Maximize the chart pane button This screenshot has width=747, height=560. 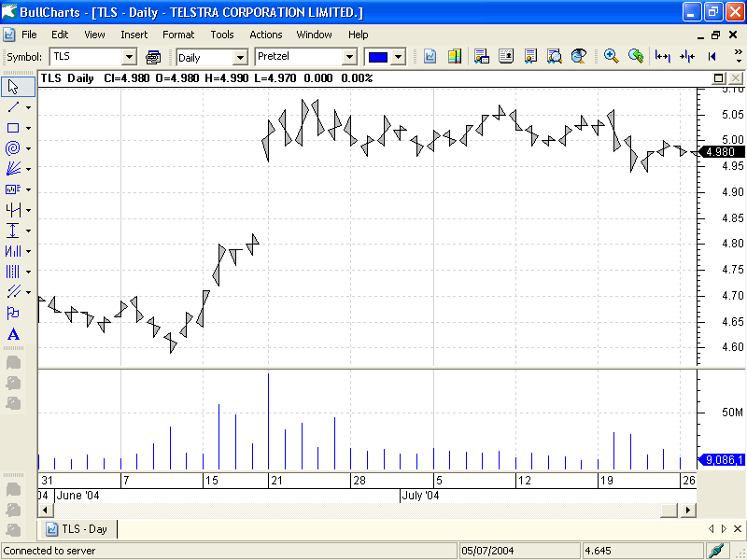click(719, 78)
